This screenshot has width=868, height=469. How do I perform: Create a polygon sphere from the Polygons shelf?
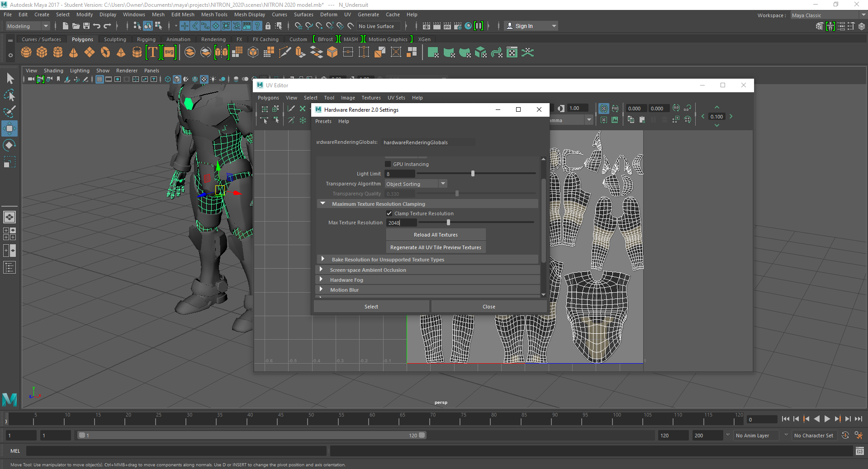pyautogui.click(x=26, y=52)
